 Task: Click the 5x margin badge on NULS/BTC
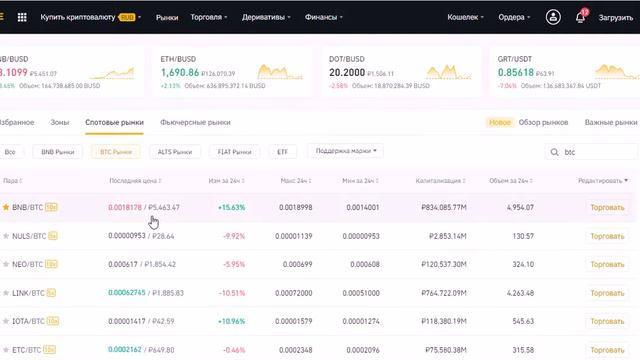(x=53, y=236)
